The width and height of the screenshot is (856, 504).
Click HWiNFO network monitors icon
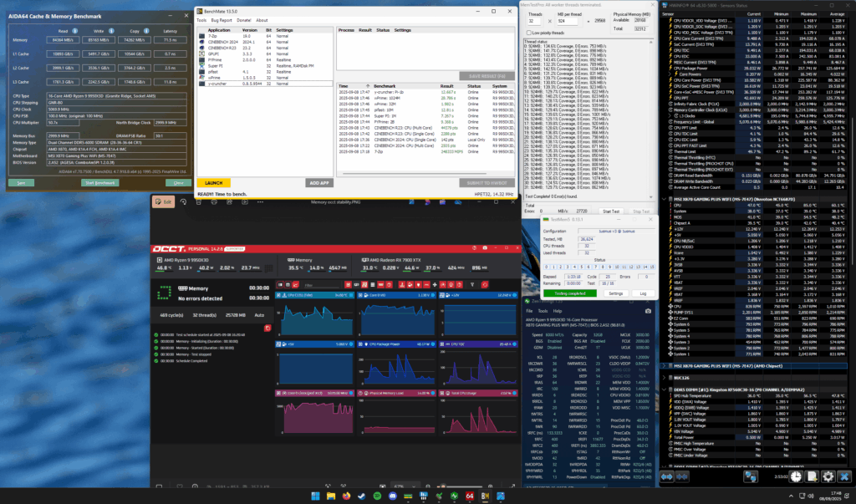click(x=751, y=476)
